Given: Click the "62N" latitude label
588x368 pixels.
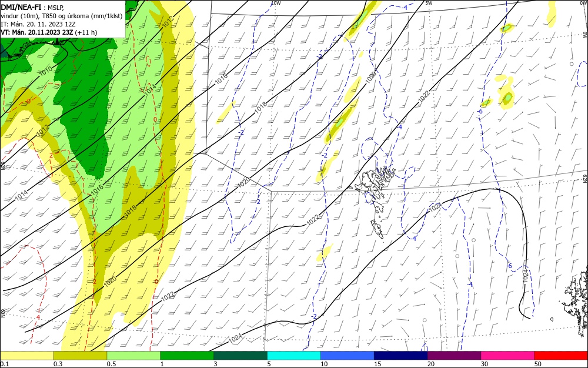Looking at the screenshot, I should pos(584,179).
